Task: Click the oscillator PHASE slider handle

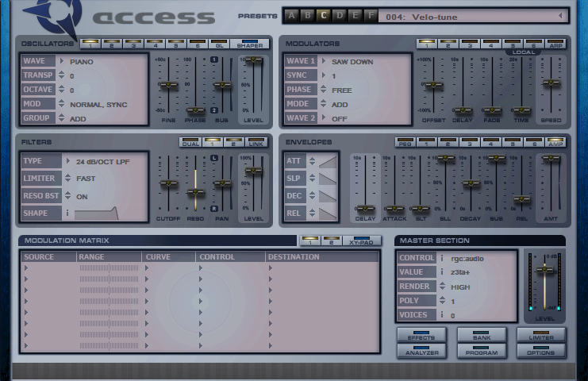Action: pos(195,110)
